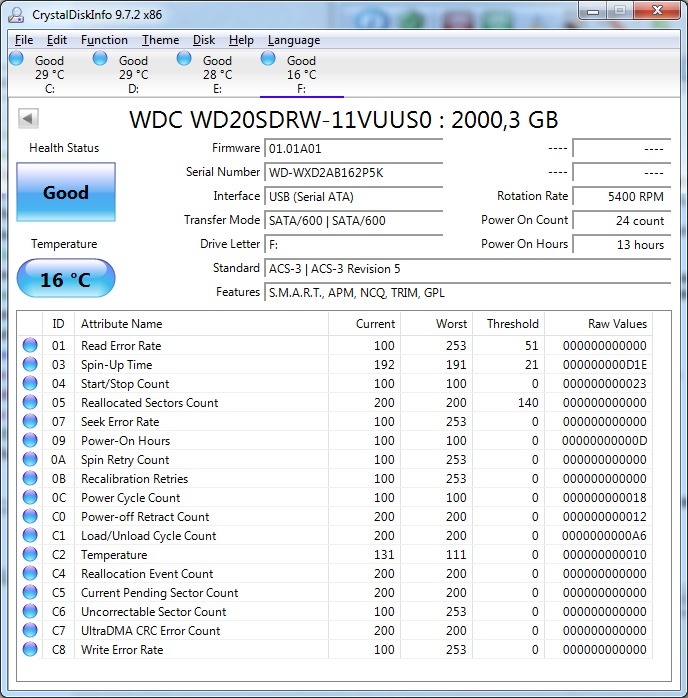This screenshot has width=688, height=698.
Task: Click the status orb for Load/Unload Cycle Count
Action: [x=30, y=535]
